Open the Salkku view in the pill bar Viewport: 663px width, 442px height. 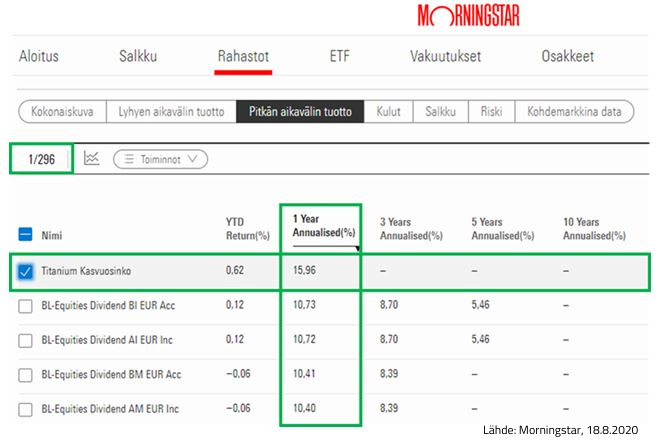tap(441, 112)
